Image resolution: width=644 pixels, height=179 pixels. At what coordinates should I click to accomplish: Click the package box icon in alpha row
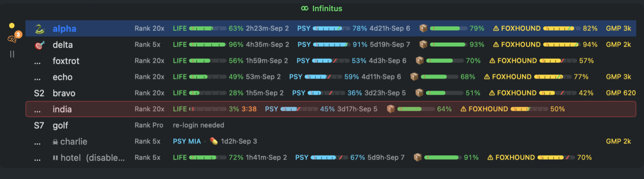[423, 28]
